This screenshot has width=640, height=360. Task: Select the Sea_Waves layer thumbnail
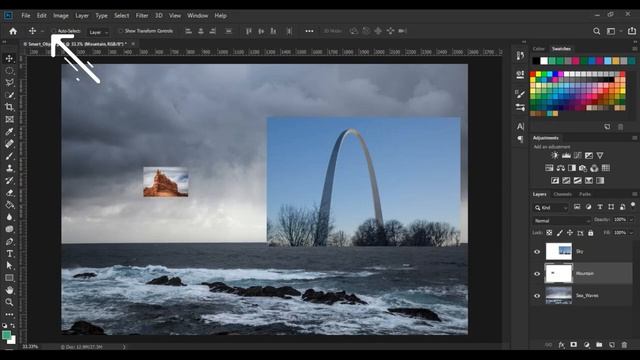pyautogui.click(x=559, y=296)
